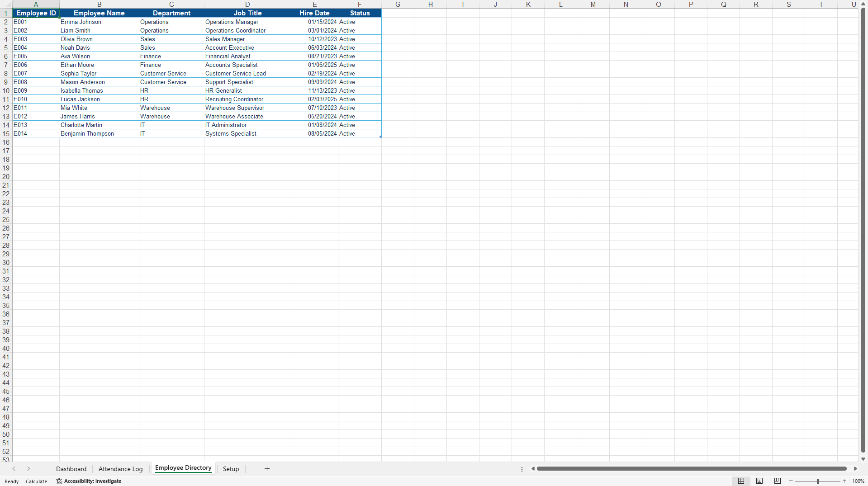Select row 16 header
The image size is (868, 486).
(x=6, y=142)
